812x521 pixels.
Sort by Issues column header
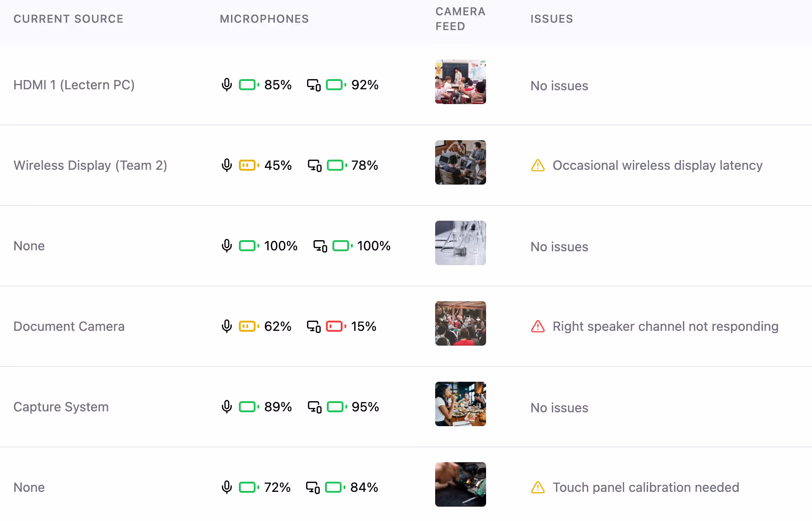pos(552,19)
